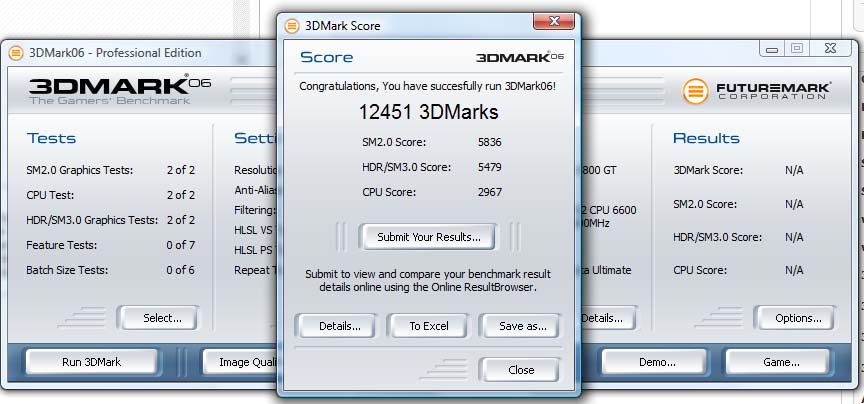Launch the Demo... button in main window
The width and height of the screenshot is (864, 404).
pos(657,362)
